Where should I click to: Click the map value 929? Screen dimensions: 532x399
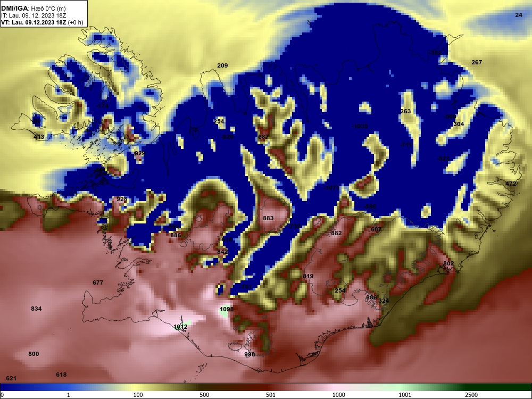click(139, 153)
